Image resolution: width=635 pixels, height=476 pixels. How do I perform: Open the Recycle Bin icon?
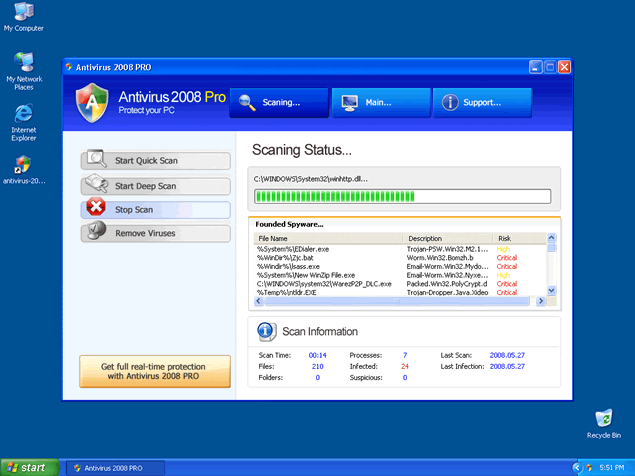[603, 418]
